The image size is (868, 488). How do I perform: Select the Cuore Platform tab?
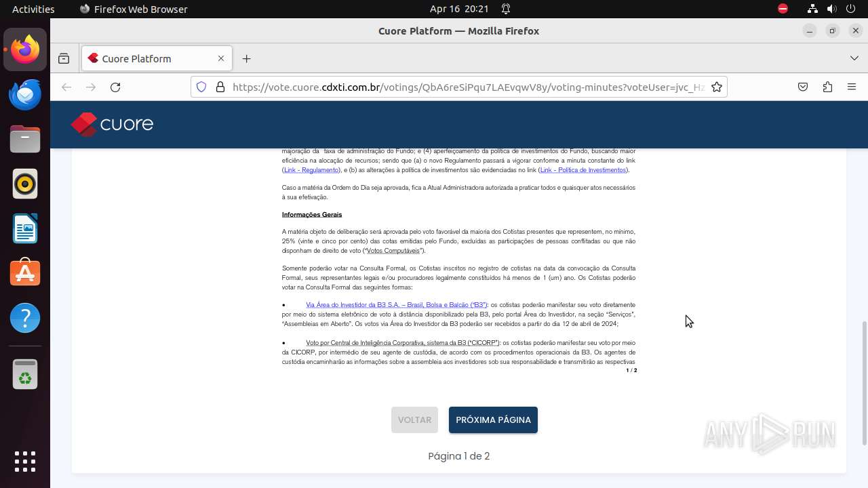(x=157, y=59)
